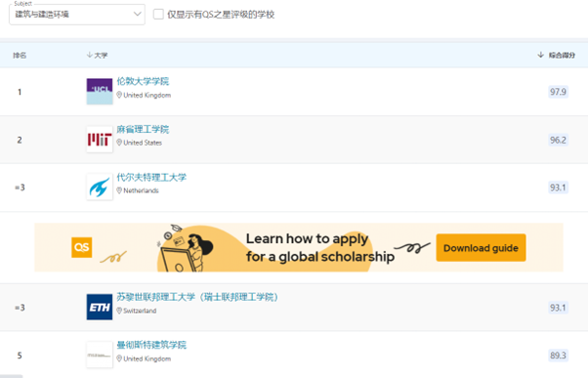
Task: Open the 伦敦大学学院 link
Action: click(x=143, y=81)
